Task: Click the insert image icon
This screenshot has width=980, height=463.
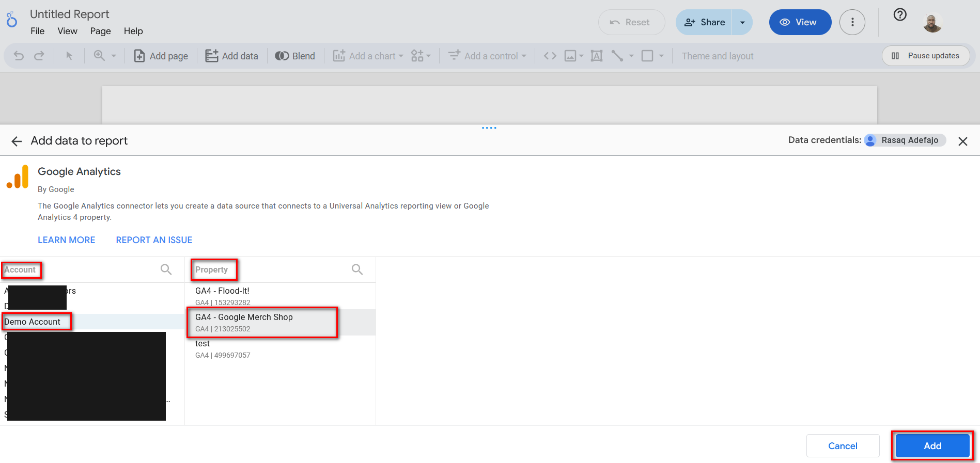Action: click(570, 56)
